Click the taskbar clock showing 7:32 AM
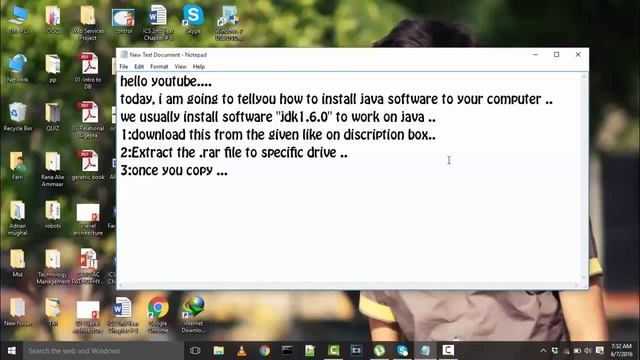 pos(621,350)
